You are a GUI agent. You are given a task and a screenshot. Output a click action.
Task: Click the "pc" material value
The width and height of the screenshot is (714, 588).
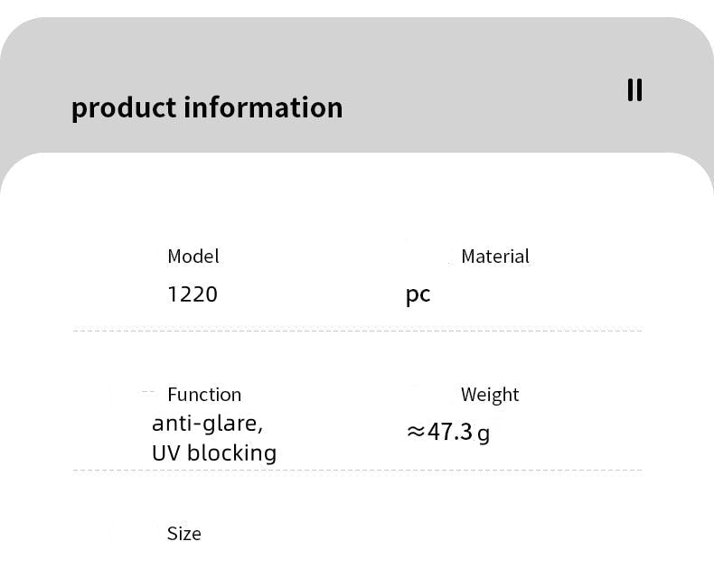(x=418, y=295)
